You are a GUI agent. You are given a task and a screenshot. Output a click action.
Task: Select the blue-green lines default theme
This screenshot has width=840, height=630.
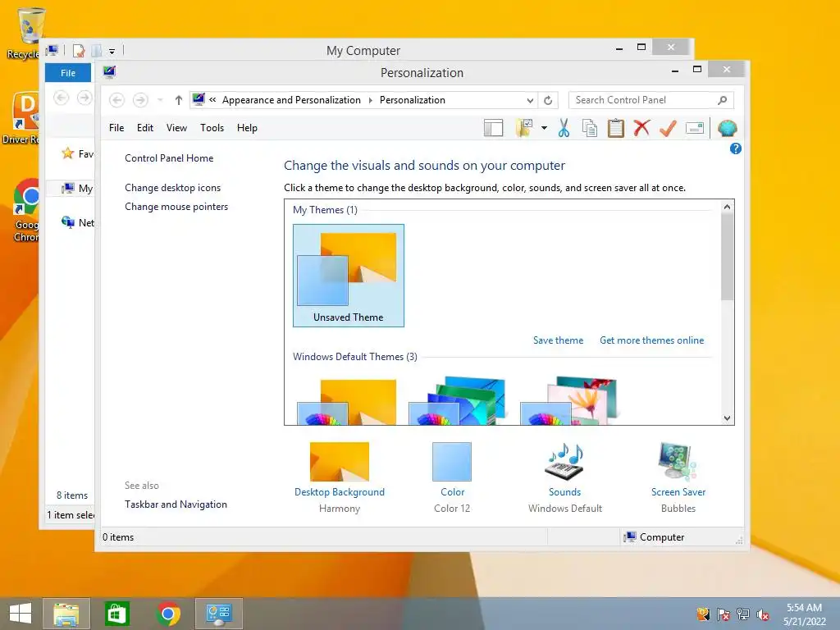click(457, 400)
